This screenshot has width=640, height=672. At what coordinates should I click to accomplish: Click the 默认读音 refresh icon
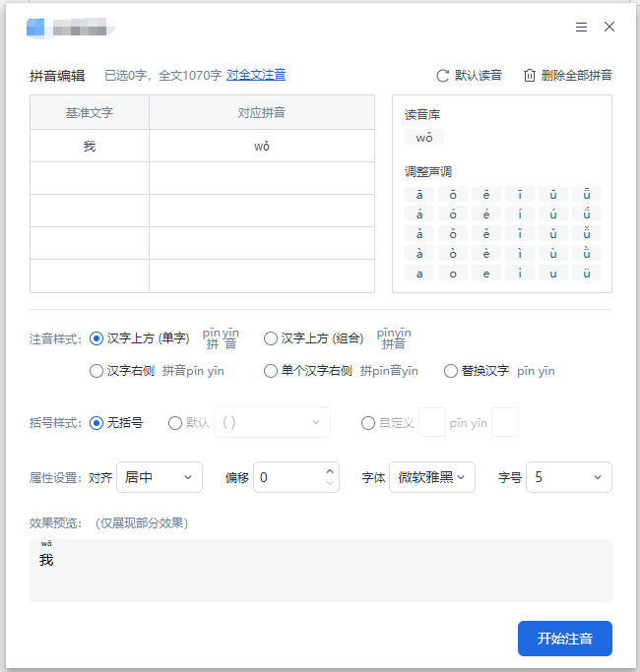442,76
